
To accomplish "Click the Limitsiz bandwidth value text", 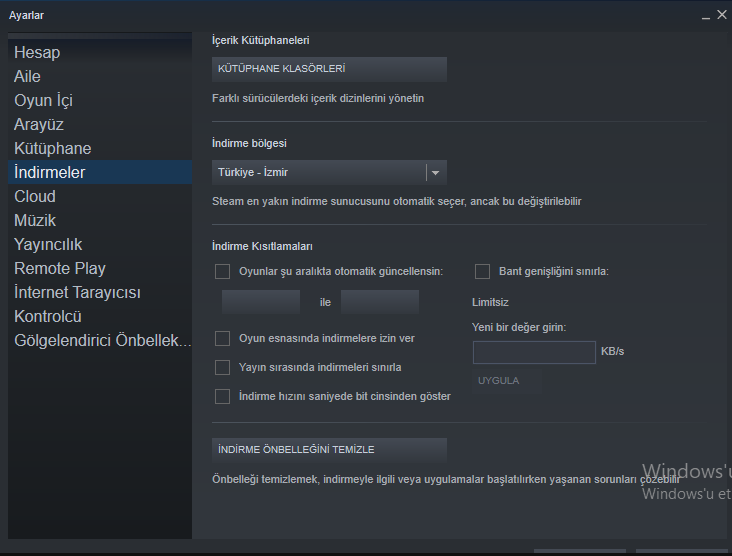I will point(490,302).
